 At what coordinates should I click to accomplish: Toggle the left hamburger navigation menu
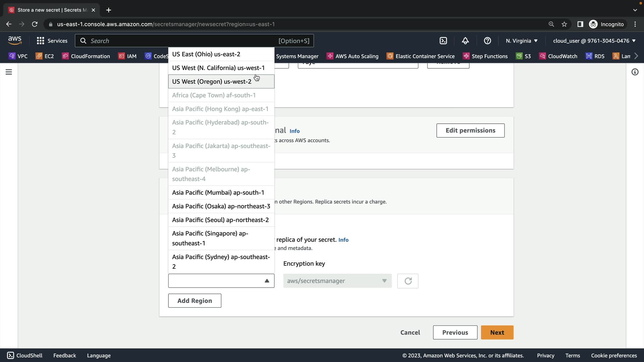tap(9, 72)
